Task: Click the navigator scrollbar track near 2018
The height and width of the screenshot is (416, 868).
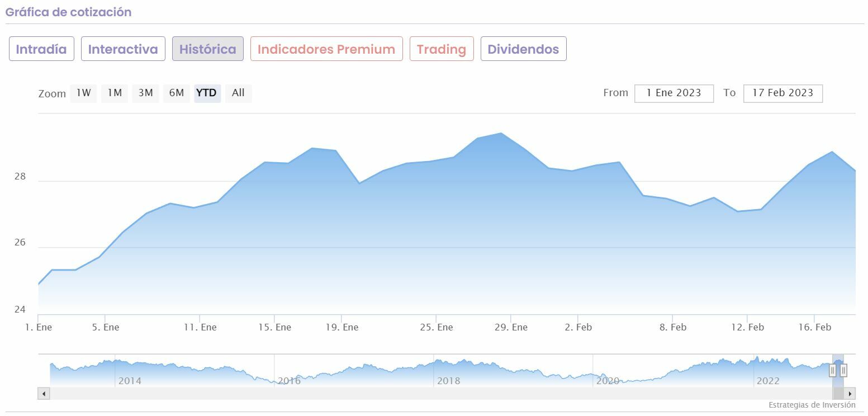Action: point(447,394)
